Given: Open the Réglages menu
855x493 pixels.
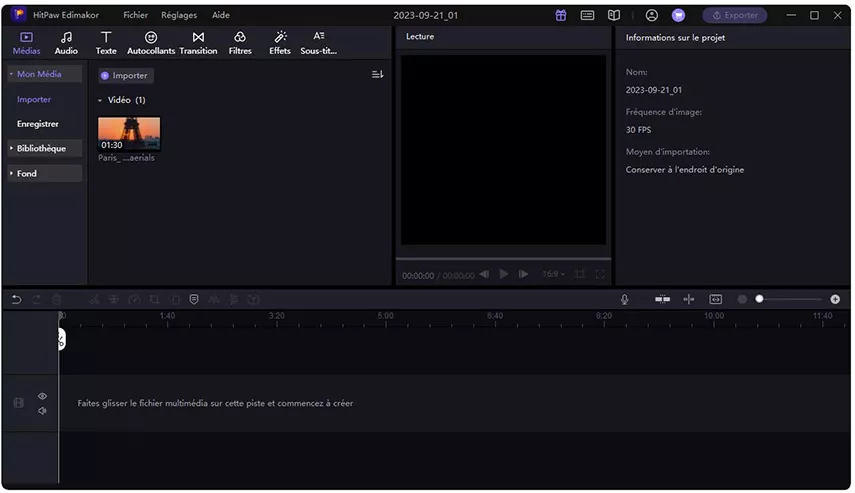Looking at the screenshot, I should pyautogui.click(x=179, y=15).
